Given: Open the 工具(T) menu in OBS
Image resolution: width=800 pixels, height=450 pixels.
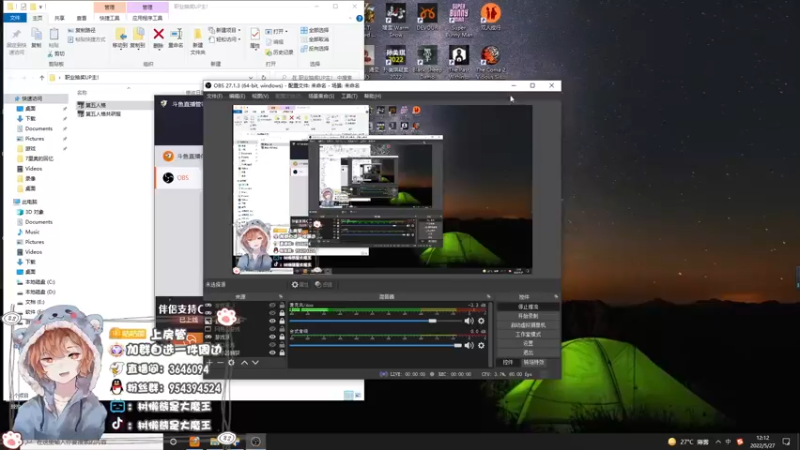Looking at the screenshot, I should pos(349,96).
